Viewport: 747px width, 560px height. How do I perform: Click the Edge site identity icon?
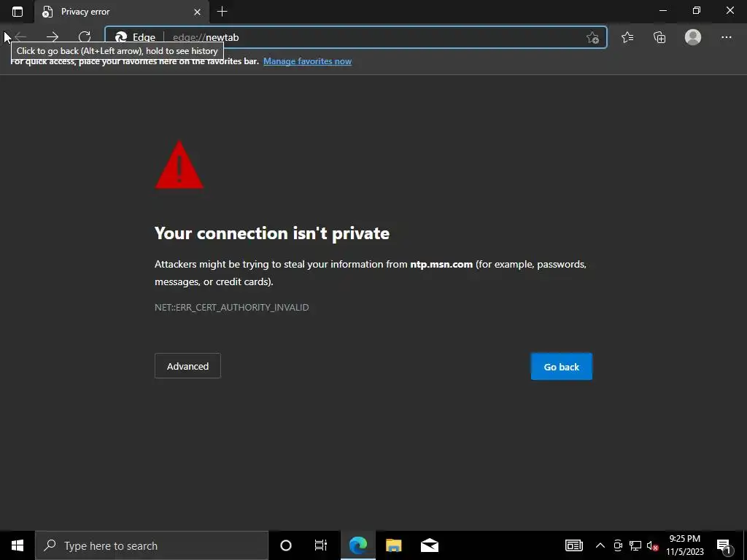135,37
